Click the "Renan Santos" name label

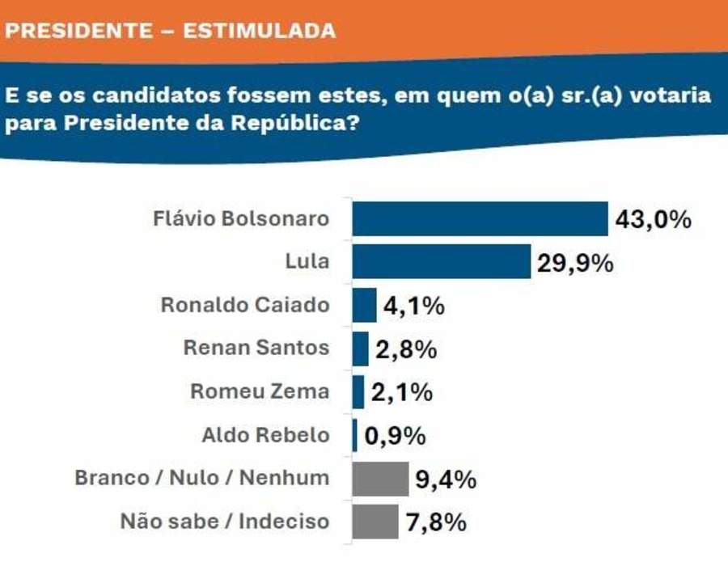(x=256, y=348)
